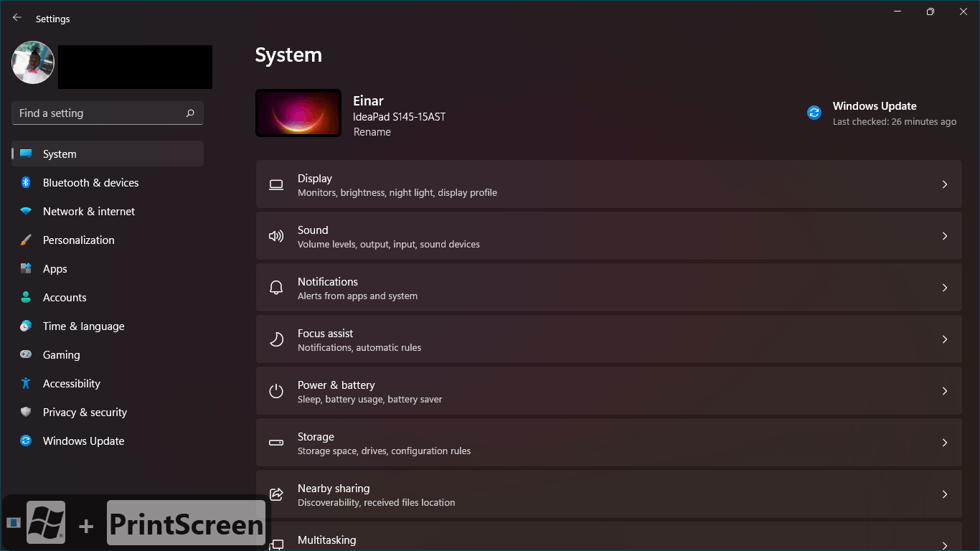
Task: Click the Personalization paintbrush icon
Action: click(26, 240)
